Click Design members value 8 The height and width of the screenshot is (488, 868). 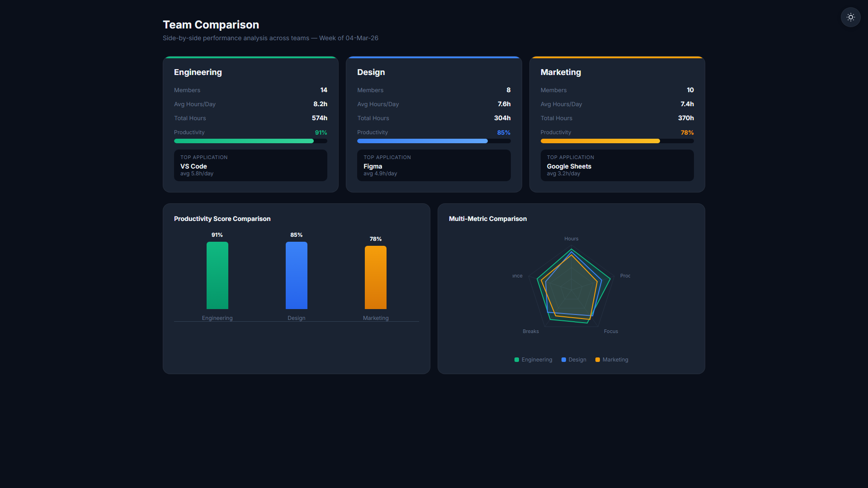pyautogui.click(x=509, y=90)
